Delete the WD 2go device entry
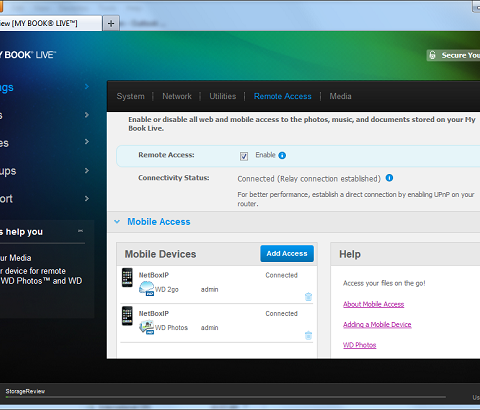 coord(308,296)
